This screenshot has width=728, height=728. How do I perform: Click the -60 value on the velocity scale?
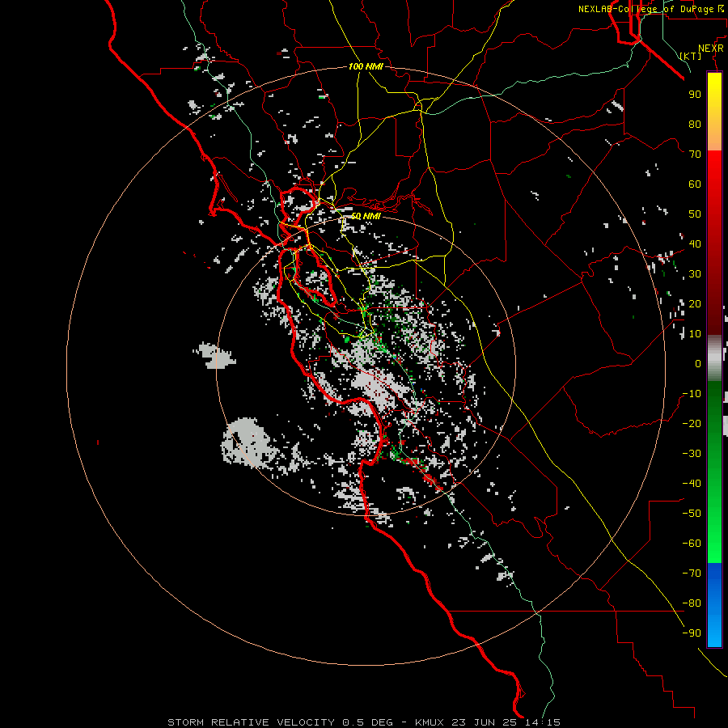click(x=692, y=544)
